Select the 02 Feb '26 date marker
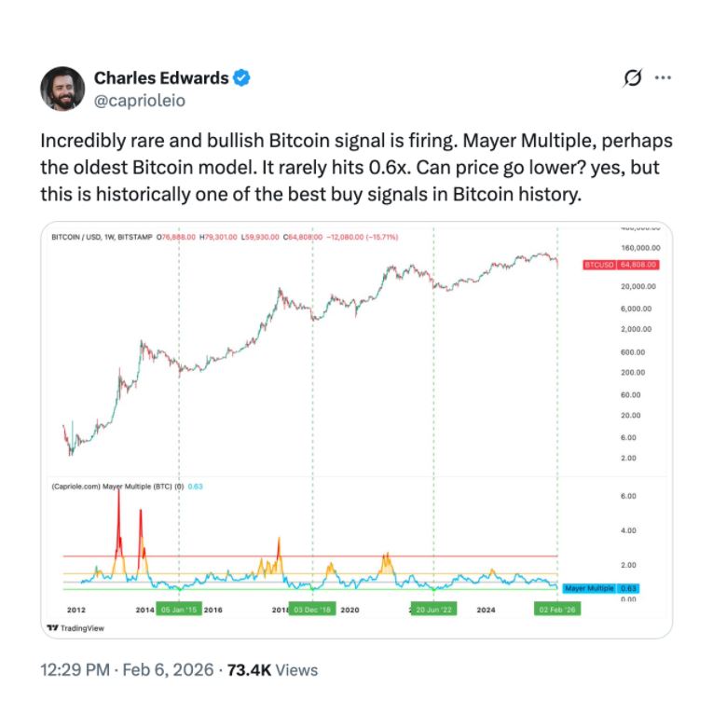 556,609
